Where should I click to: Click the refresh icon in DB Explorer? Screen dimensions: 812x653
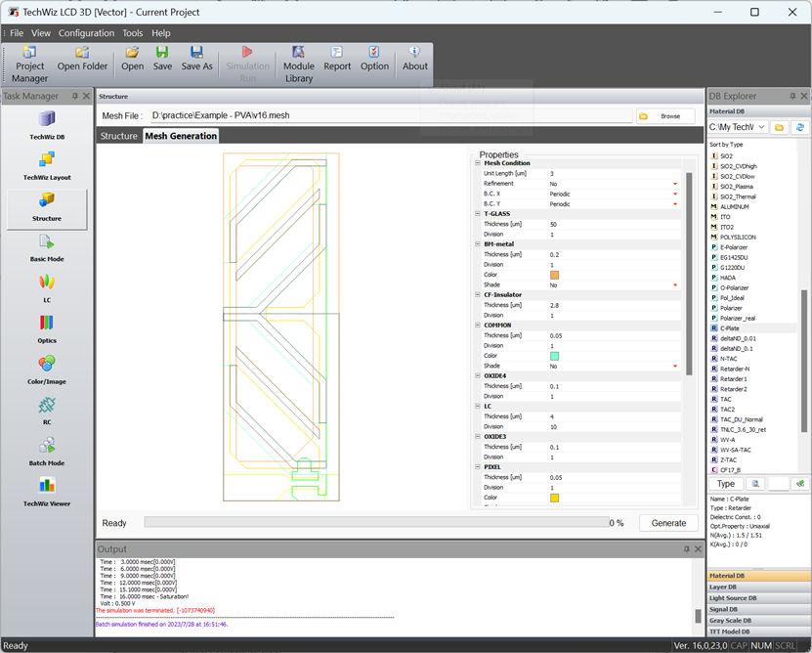800,127
